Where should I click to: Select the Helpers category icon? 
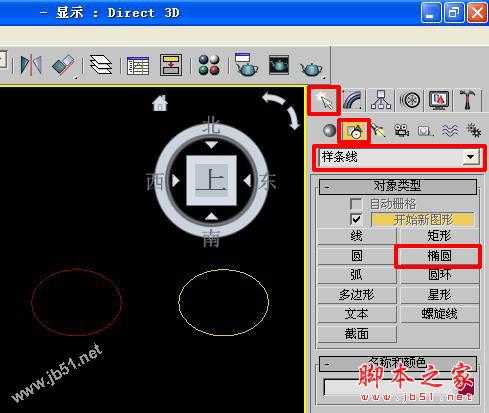(425, 131)
